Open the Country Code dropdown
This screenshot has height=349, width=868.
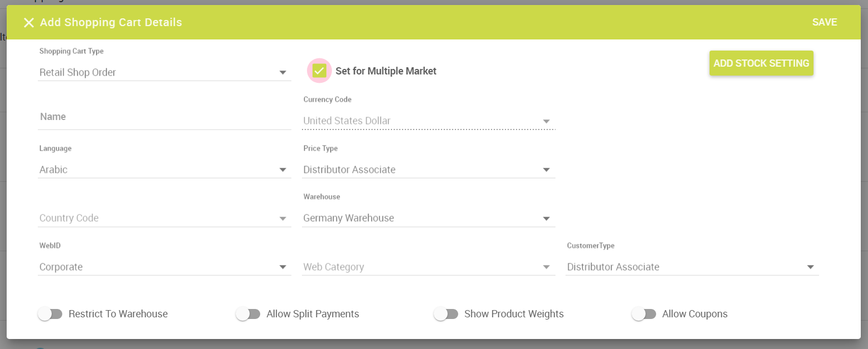point(165,218)
